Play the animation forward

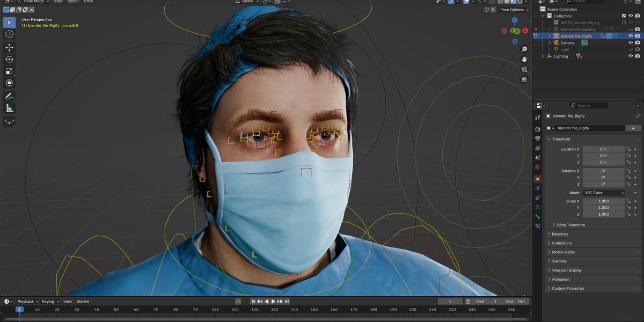coord(273,302)
